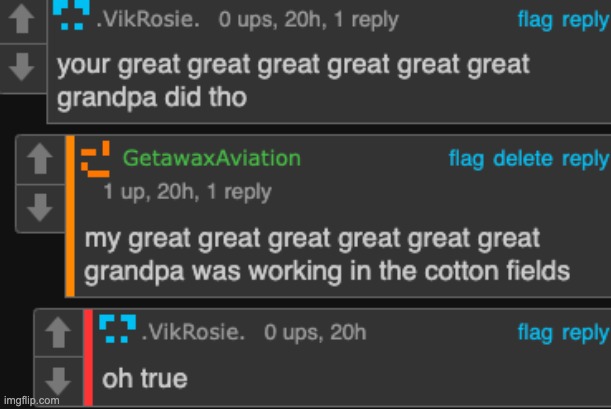The width and height of the screenshot is (611, 409).
Task: Upvote the 'oh true' comment
Action: click(58, 330)
